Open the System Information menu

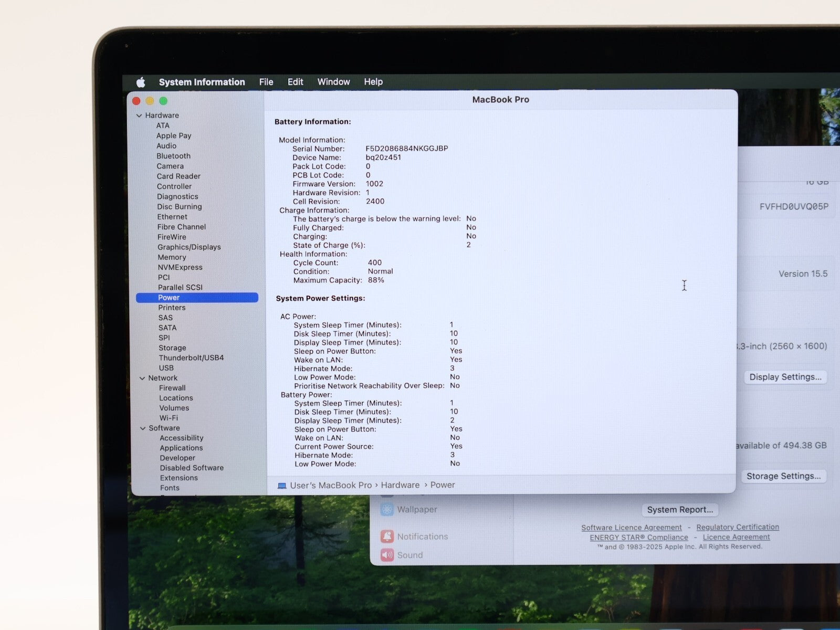(x=202, y=82)
